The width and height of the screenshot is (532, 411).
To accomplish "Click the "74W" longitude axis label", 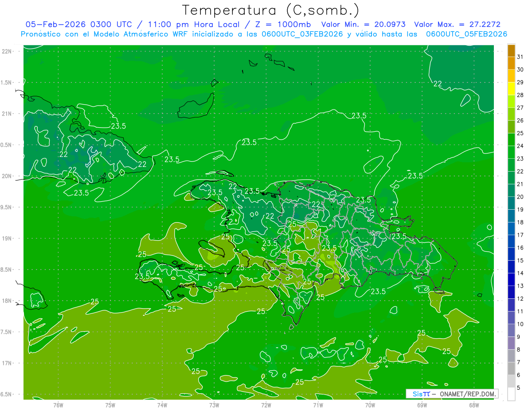I will [x=162, y=405].
